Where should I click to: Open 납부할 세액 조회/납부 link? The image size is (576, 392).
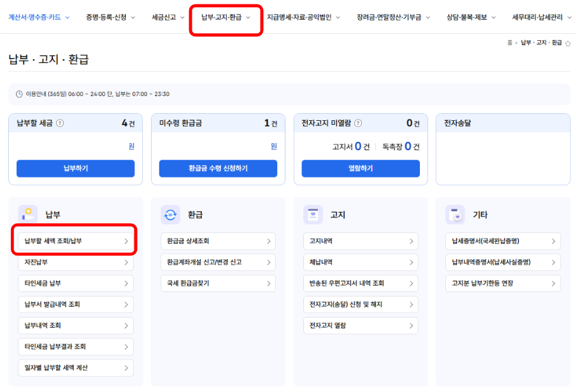click(x=76, y=241)
